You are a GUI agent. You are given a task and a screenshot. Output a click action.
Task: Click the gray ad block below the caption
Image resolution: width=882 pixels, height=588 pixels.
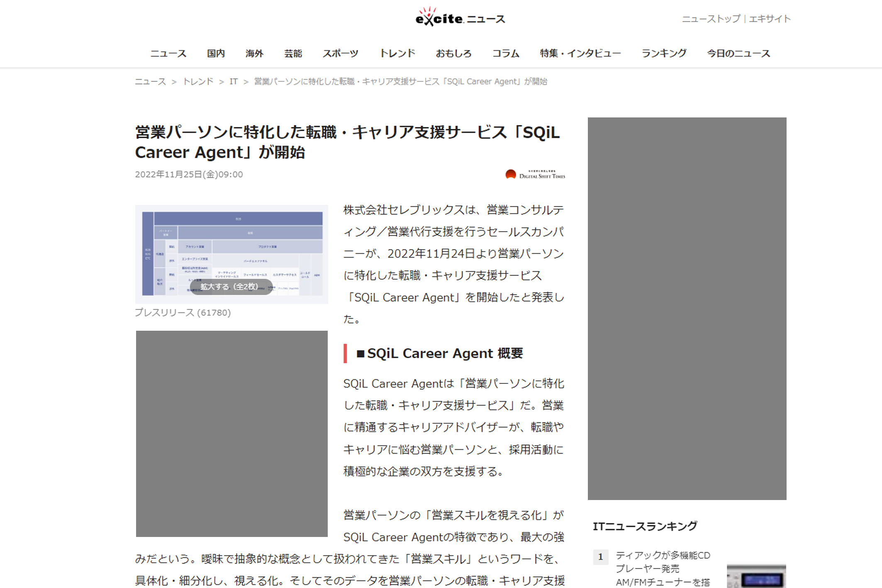click(231, 434)
